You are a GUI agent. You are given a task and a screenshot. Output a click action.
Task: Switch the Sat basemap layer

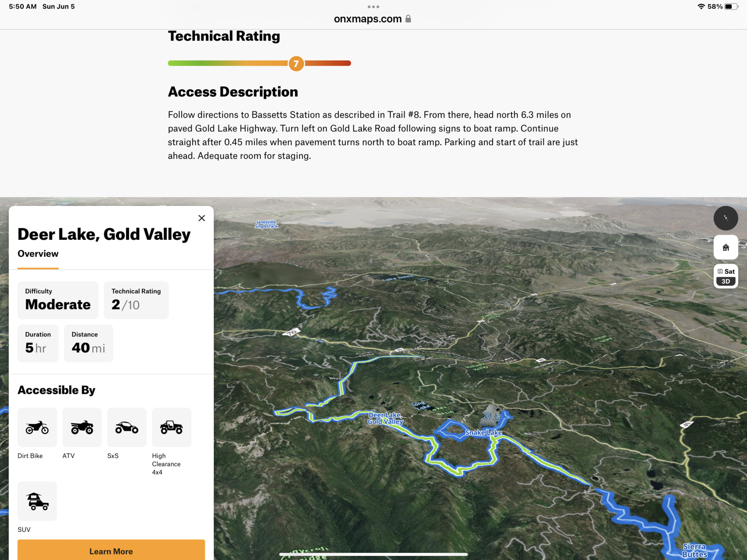coord(726,271)
